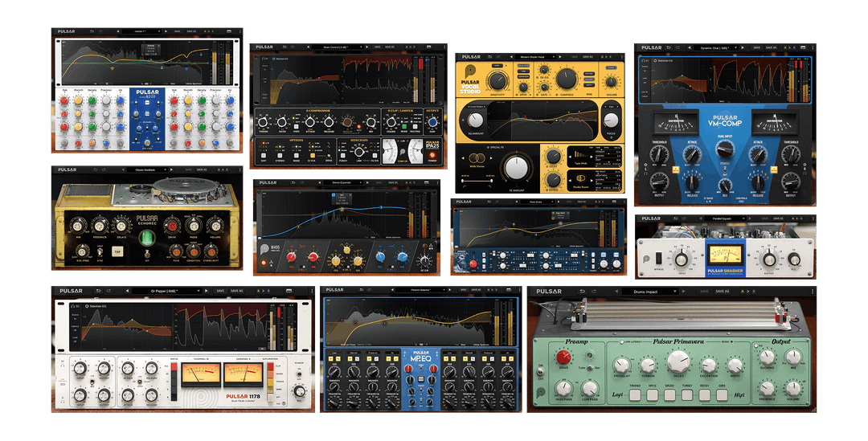Click the Sidechain EQ power icon in 1178
The width and height of the screenshot is (868, 441).
87,307
